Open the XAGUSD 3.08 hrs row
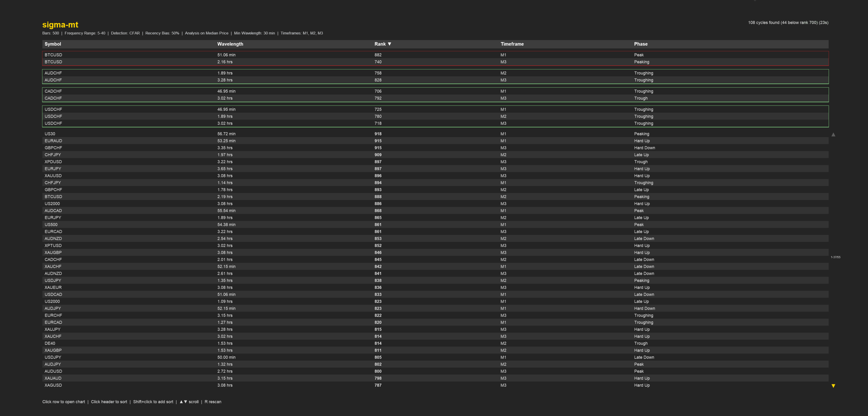The width and height of the screenshot is (868, 416). click(x=225, y=385)
